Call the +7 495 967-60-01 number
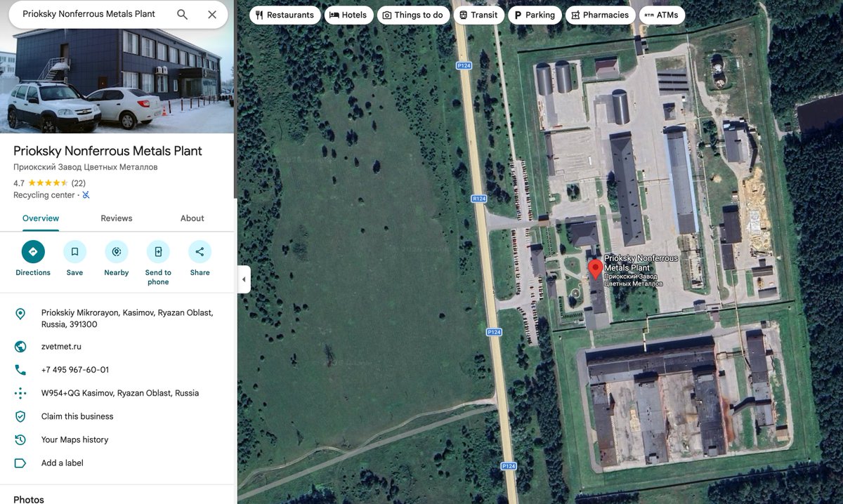The height and width of the screenshot is (504, 843). tap(75, 370)
